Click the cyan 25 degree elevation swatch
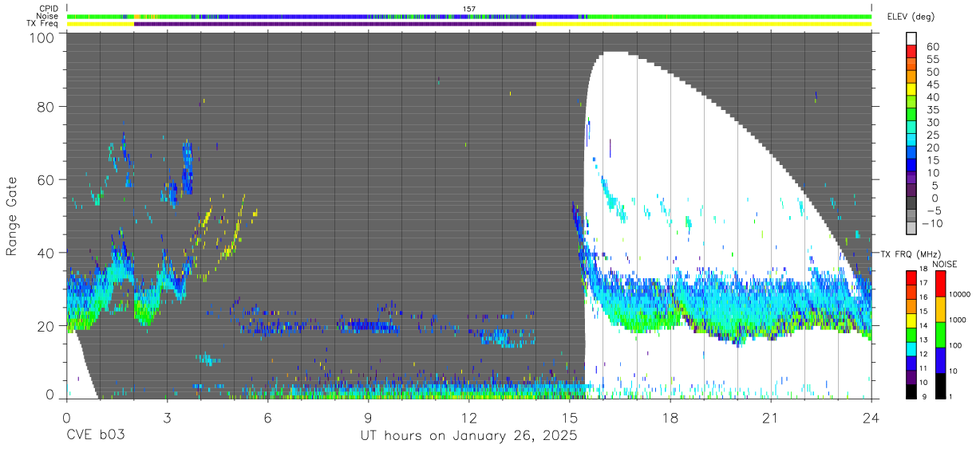 click(x=911, y=139)
